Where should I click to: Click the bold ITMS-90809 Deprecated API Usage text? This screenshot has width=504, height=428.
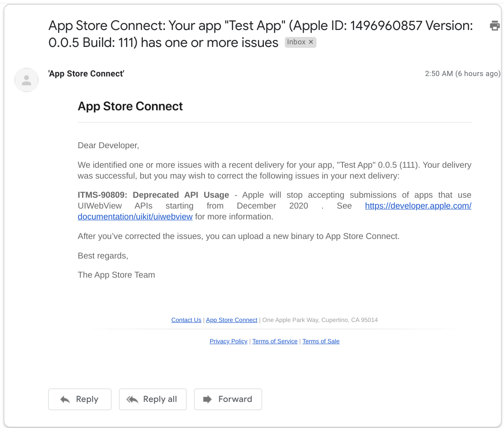[153, 195]
